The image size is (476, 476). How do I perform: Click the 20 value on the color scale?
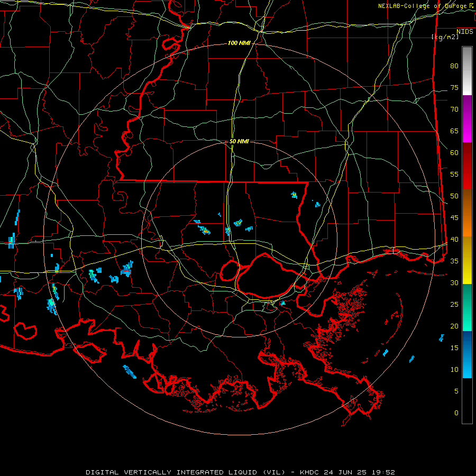point(454,326)
